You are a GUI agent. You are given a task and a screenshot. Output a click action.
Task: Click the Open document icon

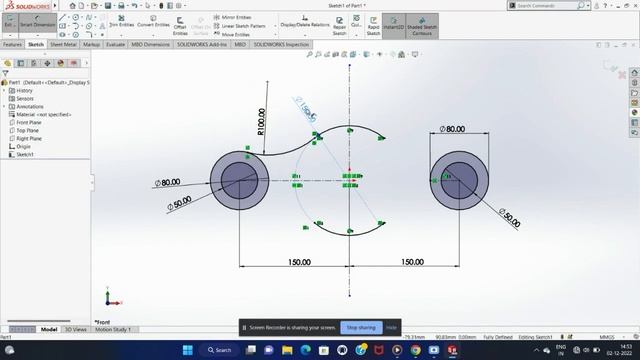coord(94,6)
